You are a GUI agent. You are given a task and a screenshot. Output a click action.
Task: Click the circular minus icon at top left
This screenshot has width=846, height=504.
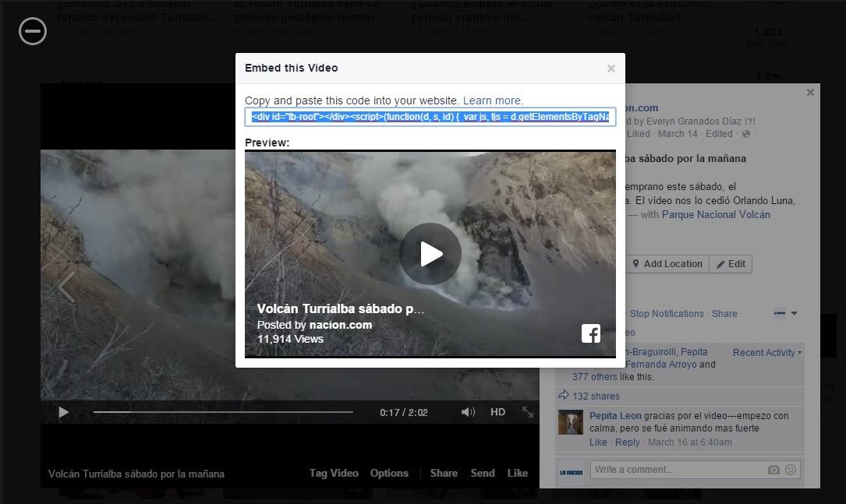pyautogui.click(x=33, y=31)
